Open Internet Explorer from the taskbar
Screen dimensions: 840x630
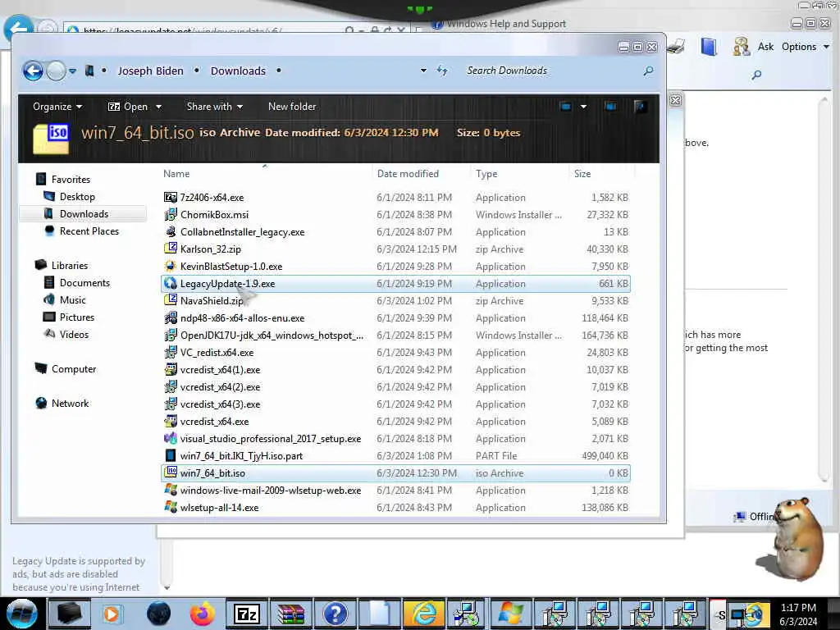point(423,614)
